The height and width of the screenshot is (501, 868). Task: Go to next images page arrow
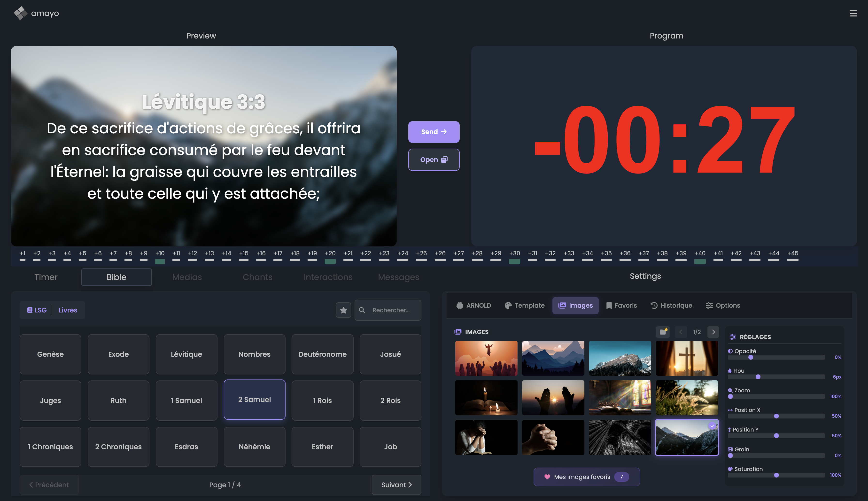pyautogui.click(x=713, y=332)
